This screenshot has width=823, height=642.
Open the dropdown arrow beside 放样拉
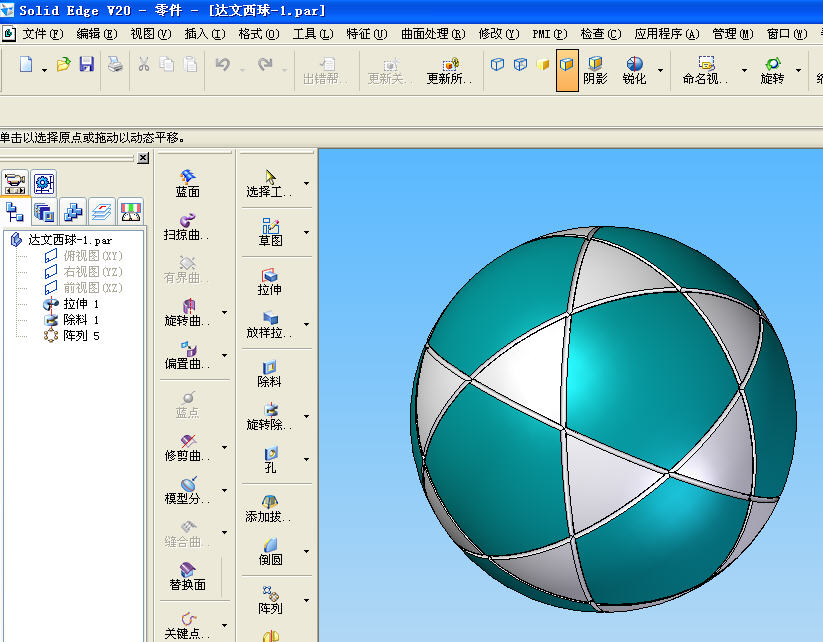(x=306, y=324)
